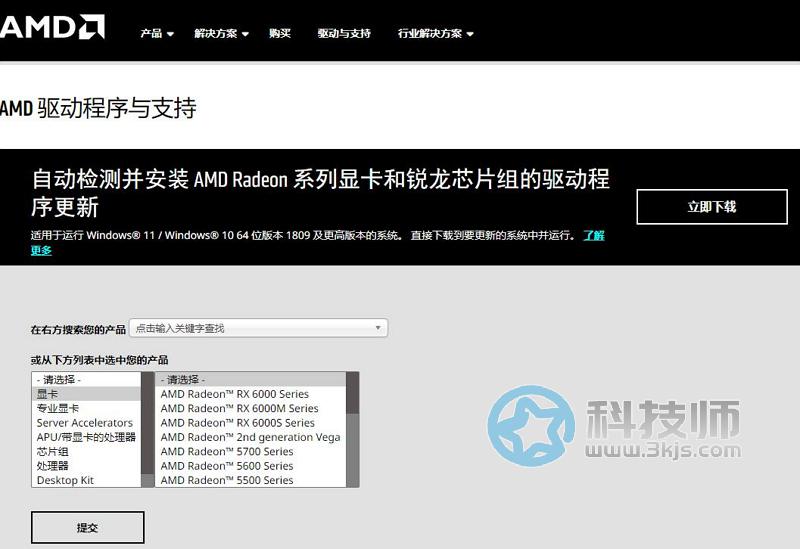The height and width of the screenshot is (549, 800).
Task: Choose AMD Radeon RX 6000S Series
Action: (x=251, y=422)
